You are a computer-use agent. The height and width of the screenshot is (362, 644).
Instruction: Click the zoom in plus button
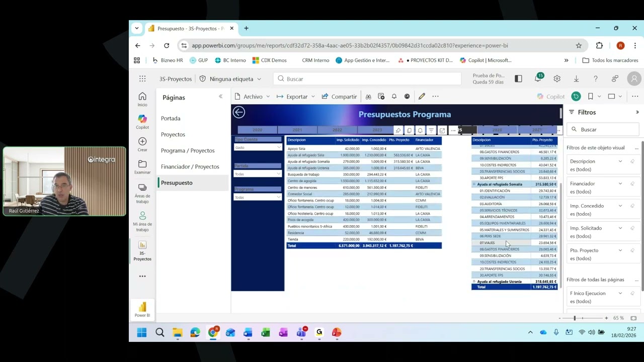pyautogui.click(x=606, y=318)
